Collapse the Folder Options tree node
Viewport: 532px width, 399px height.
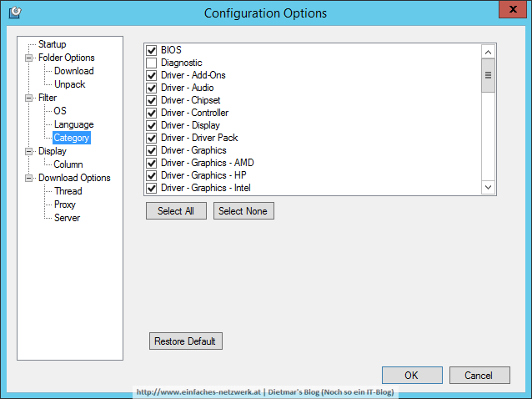click(x=29, y=58)
